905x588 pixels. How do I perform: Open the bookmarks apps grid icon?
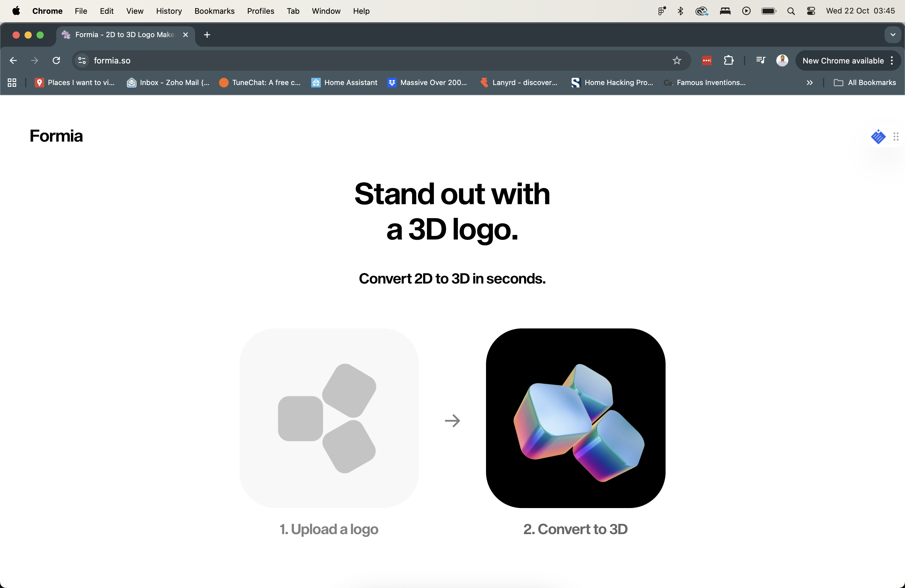coord(12,83)
